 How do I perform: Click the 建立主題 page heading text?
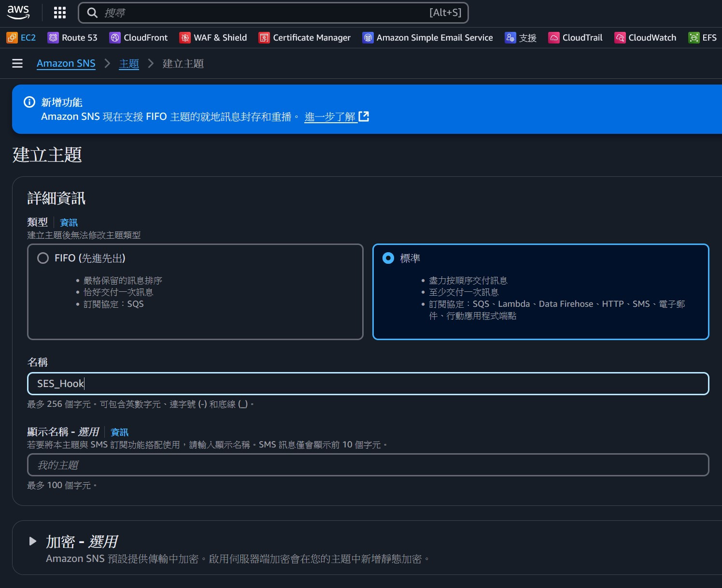pyautogui.click(x=47, y=155)
